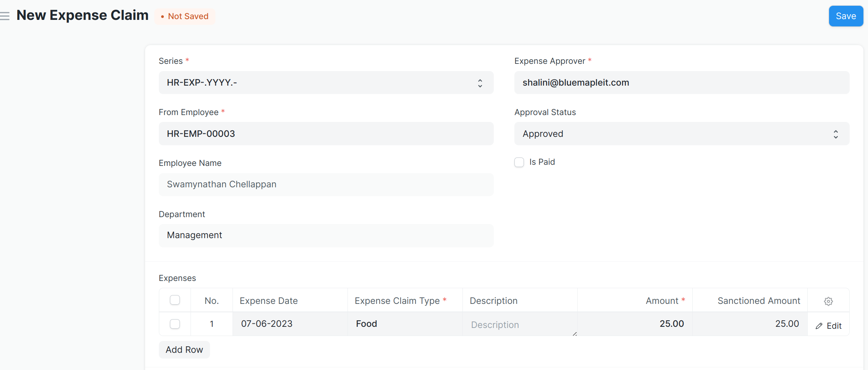Open the From Employee link field

click(326, 134)
